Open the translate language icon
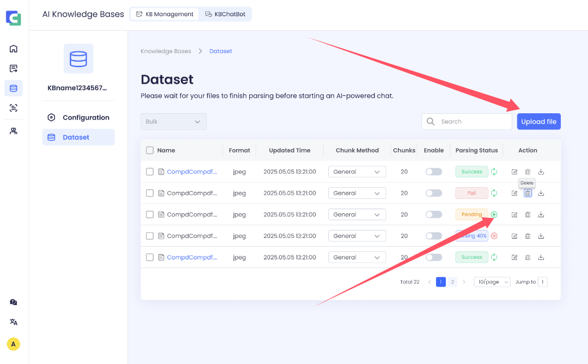The height and width of the screenshot is (364, 588). (x=13, y=322)
